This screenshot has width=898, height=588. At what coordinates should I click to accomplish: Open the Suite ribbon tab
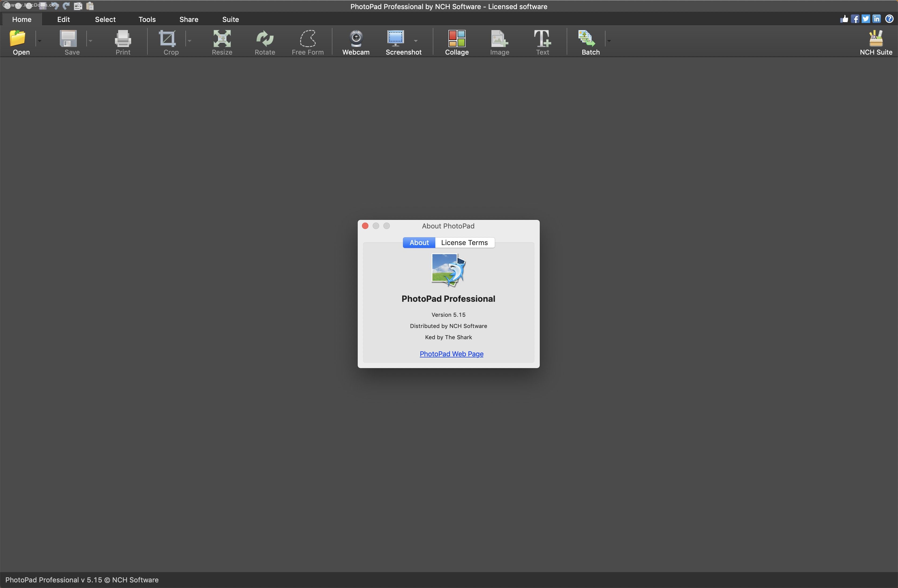coord(231,19)
